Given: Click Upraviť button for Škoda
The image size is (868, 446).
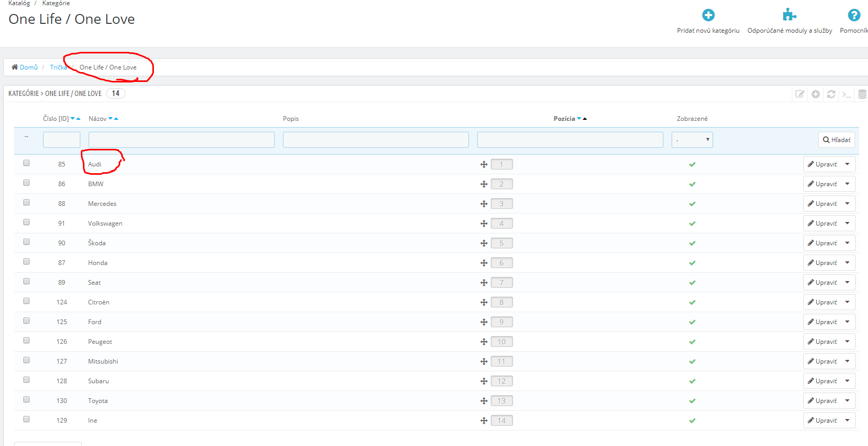Looking at the screenshot, I should click(822, 243).
